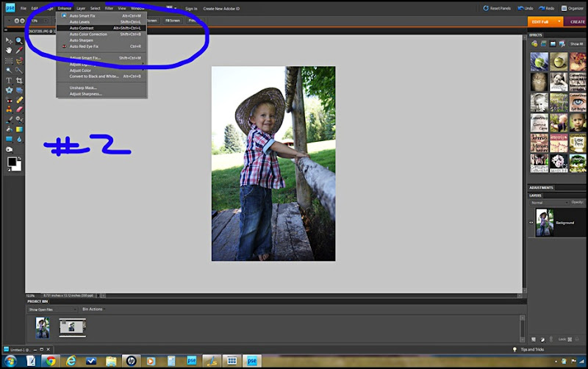The width and height of the screenshot is (588, 369).
Task: Hide the Background layer with eye icon
Action: pos(531,222)
